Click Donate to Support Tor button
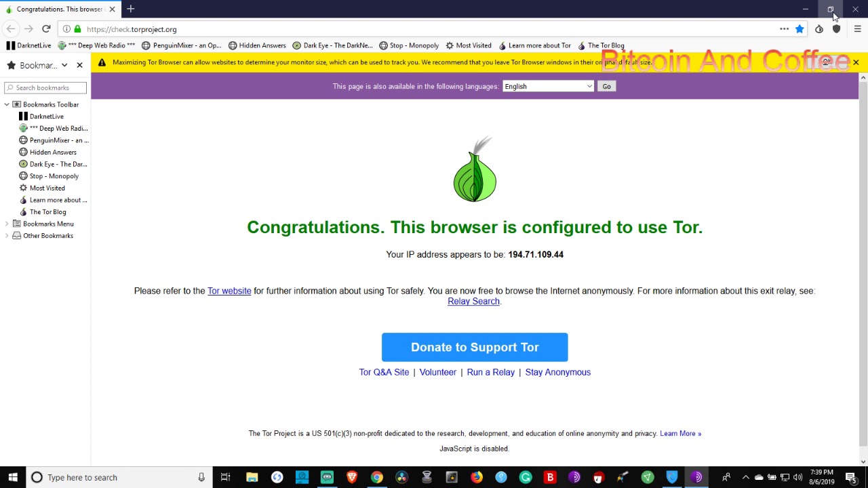Image resolution: width=868 pixels, height=488 pixels. [x=475, y=347]
